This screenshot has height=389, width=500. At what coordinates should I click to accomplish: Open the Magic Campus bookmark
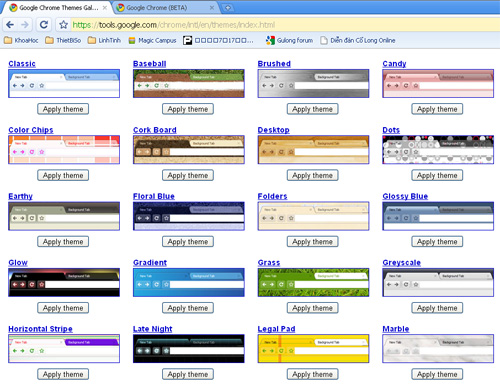[x=152, y=40]
